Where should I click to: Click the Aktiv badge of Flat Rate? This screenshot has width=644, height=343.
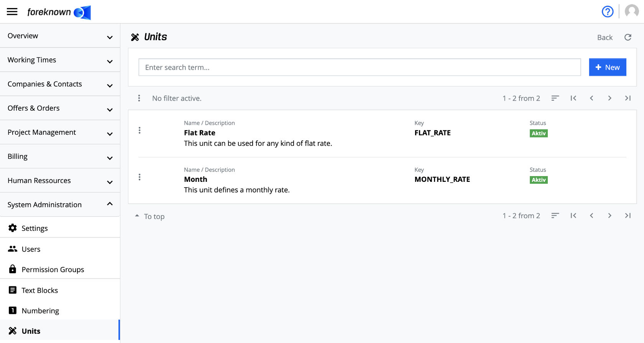(x=539, y=133)
